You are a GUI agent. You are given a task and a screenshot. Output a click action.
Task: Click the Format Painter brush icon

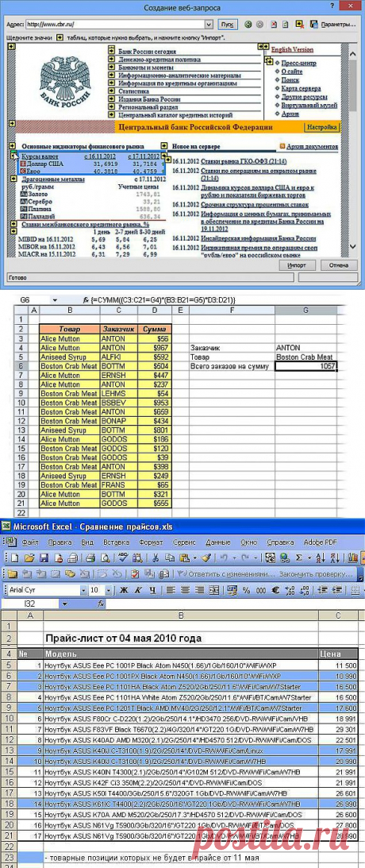[x=206, y=557]
